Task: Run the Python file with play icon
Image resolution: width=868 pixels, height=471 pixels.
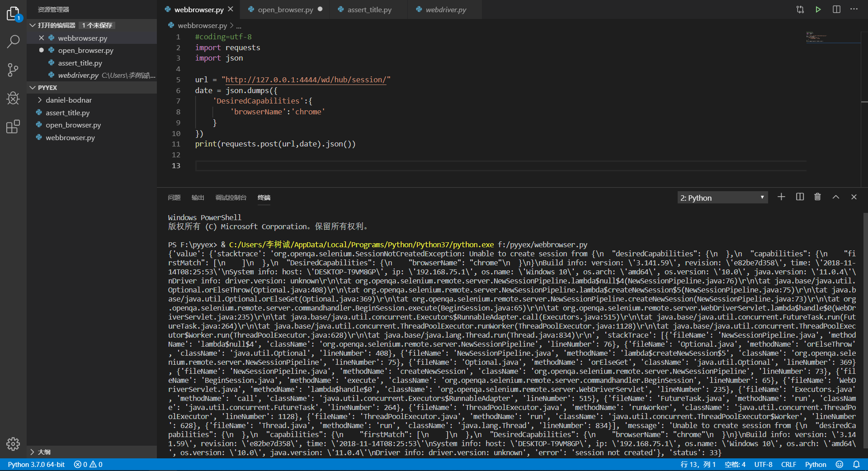Action: tap(818, 9)
